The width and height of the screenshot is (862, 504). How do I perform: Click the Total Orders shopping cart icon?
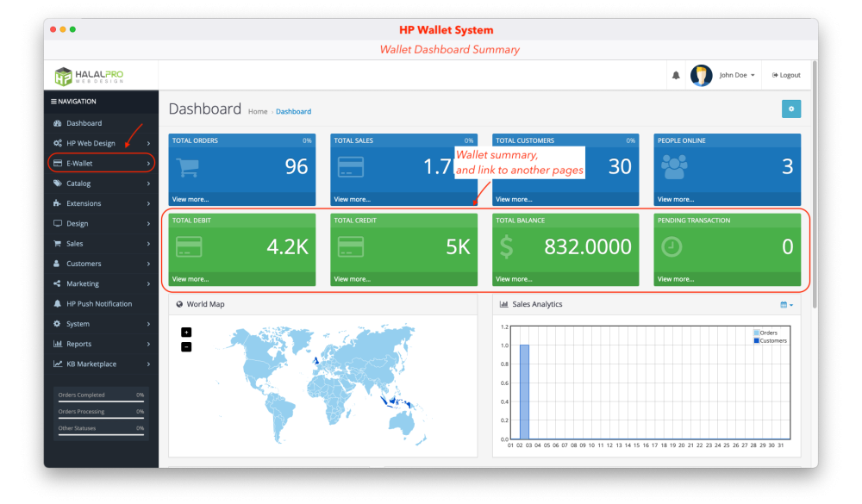[189, 166]
